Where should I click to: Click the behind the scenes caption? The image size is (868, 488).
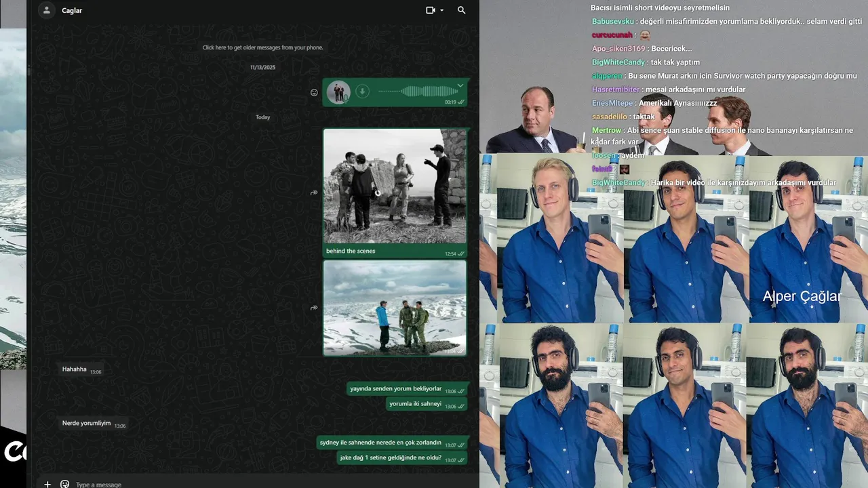point(351,251)
